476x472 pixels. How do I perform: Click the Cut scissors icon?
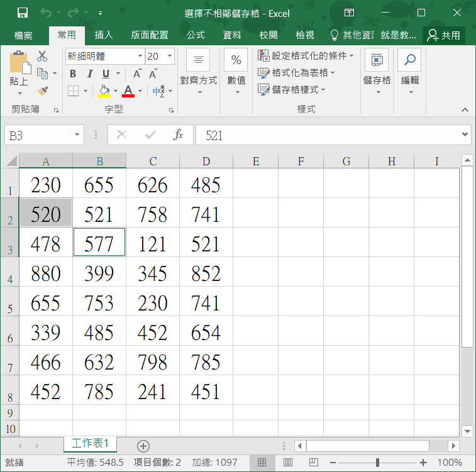42,57
